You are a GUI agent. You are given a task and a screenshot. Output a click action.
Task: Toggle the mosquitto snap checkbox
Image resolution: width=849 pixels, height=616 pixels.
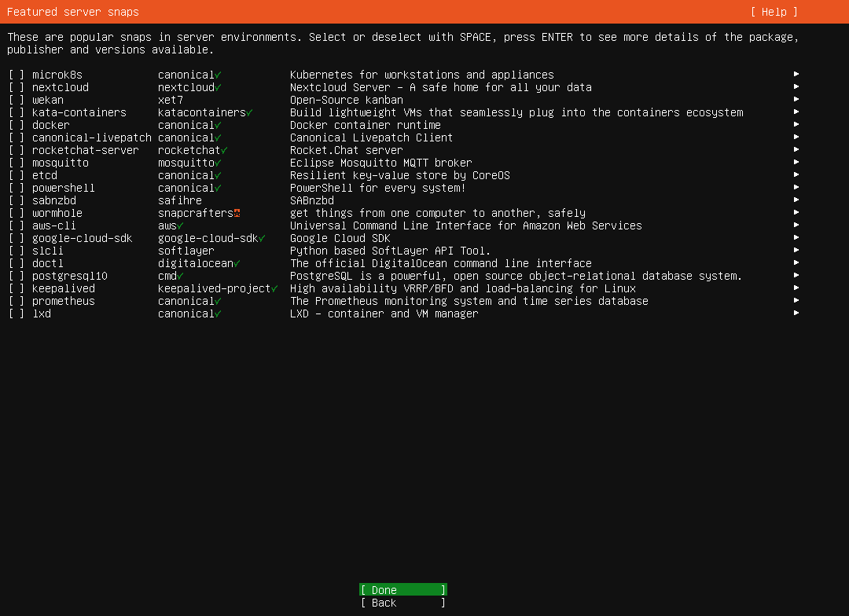(x=17, y=163)
